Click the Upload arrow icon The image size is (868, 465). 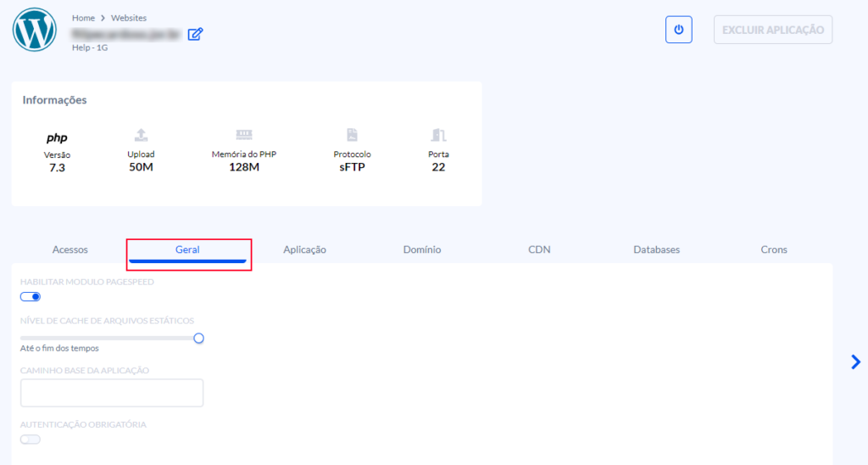click(x=142, y=135)
